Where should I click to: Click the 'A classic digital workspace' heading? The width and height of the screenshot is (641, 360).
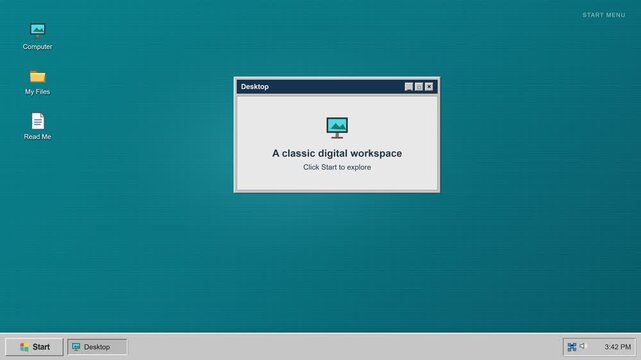(x=337, y=153)
